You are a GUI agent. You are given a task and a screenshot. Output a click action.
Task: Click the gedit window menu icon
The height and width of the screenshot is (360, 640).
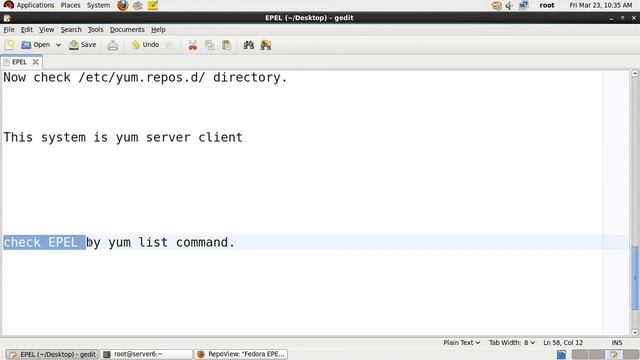point(7,18)
